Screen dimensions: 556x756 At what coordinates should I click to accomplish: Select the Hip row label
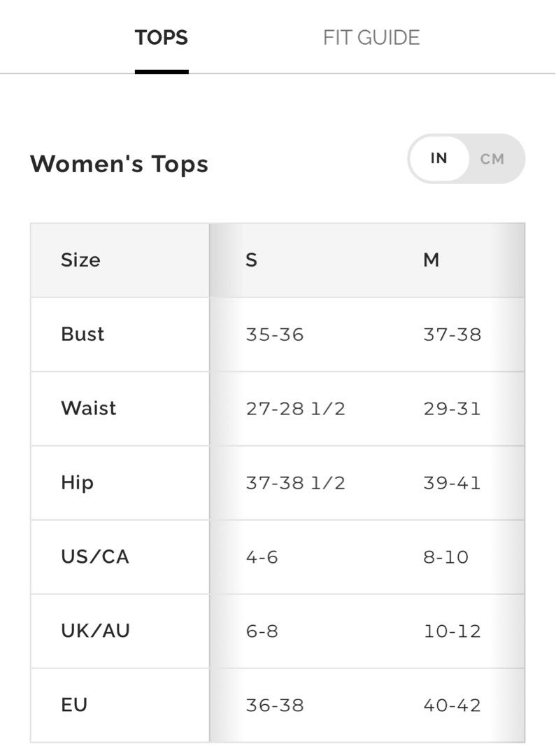pos(77,483)
